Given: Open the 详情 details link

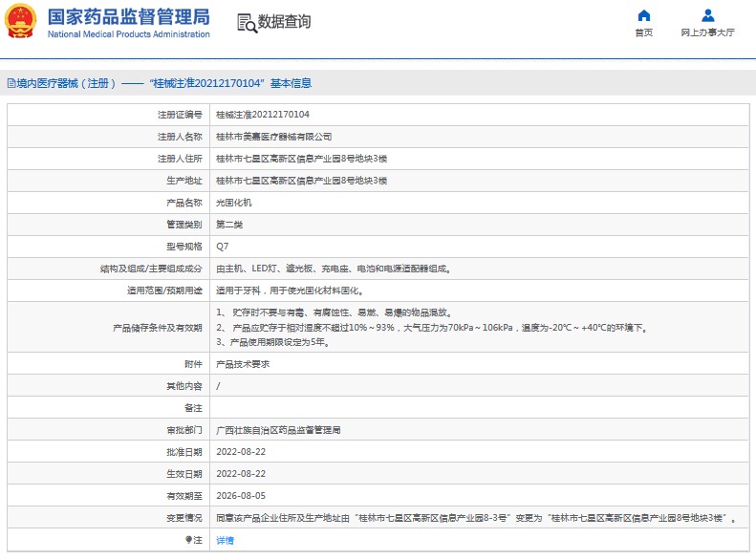Looking at the screenshot, I should [225, 541].
